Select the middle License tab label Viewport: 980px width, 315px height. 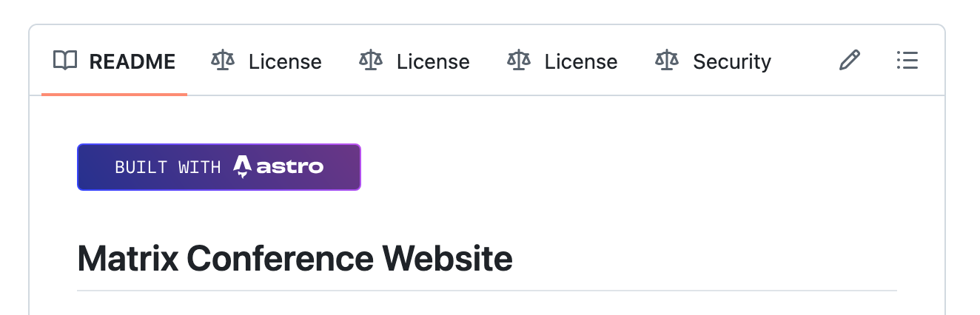(433, 61)
